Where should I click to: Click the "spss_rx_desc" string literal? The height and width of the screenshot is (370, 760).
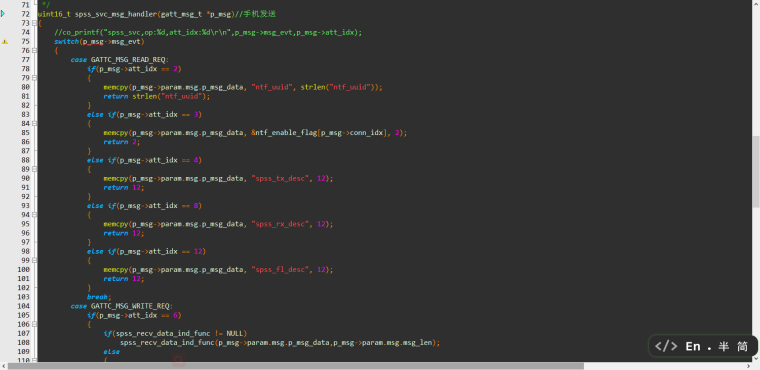tap(280, 224)
